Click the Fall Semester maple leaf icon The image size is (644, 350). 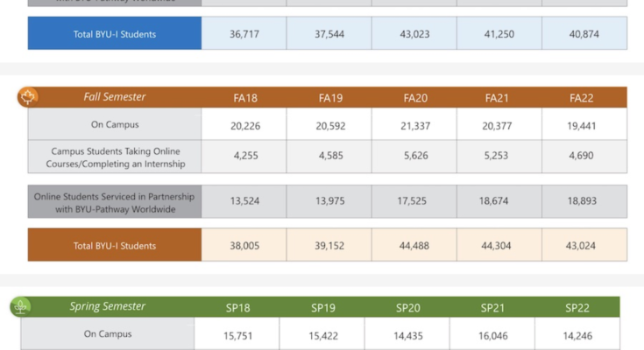point(27,97)
